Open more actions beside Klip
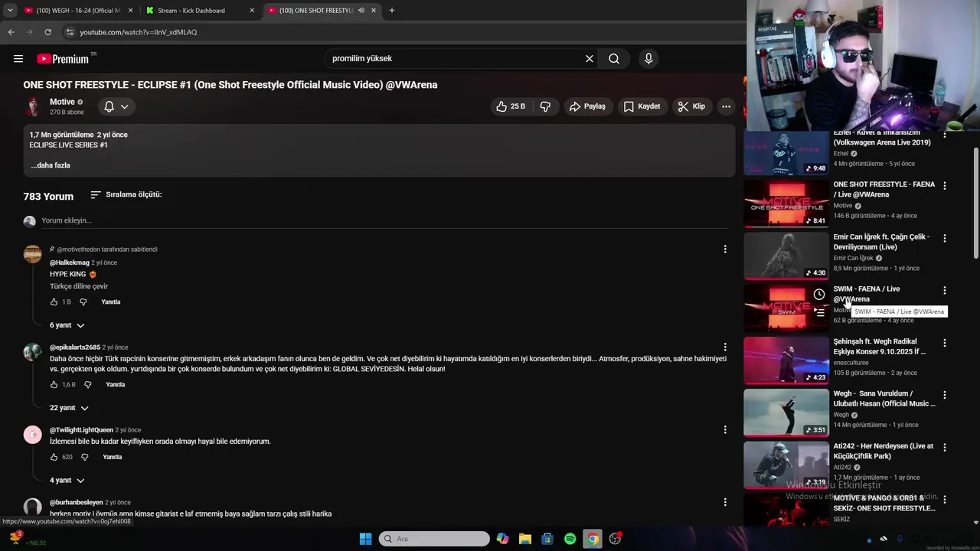 click(x=726, y=106)
